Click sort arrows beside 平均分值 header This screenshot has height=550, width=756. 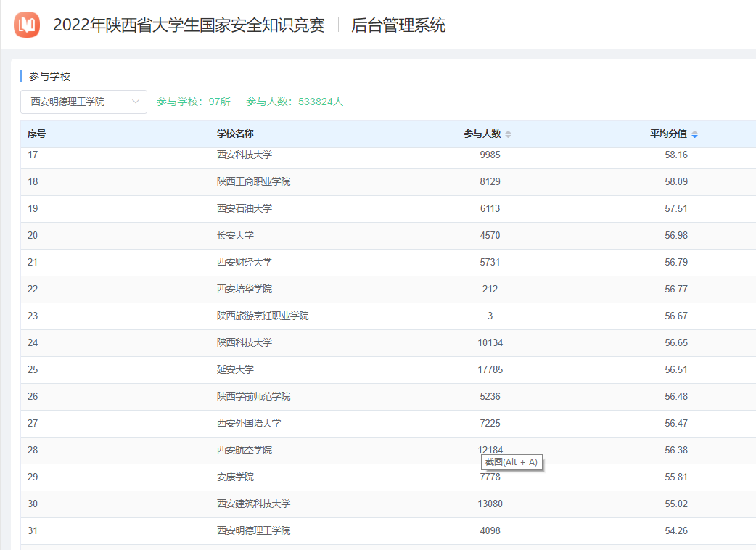coord(694,134)
